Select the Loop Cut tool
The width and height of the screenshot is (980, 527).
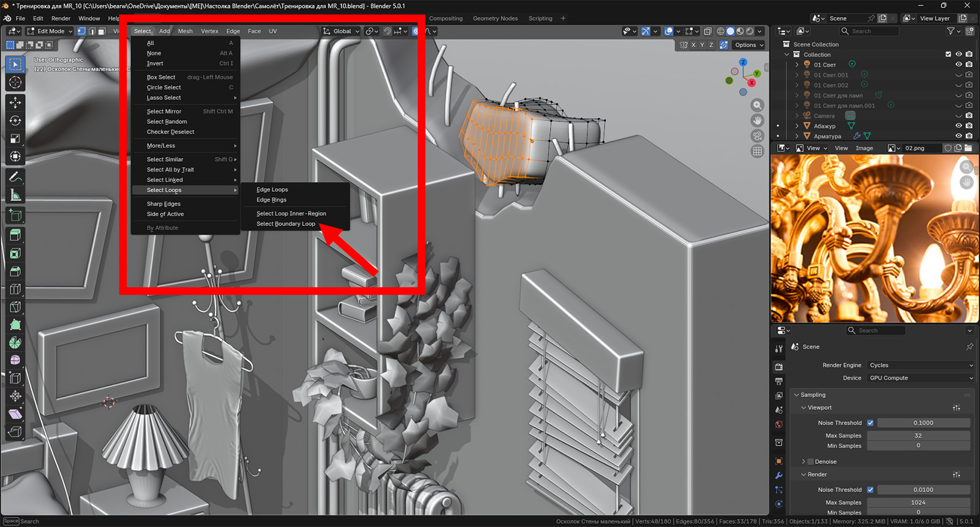(x=15, y=289)
